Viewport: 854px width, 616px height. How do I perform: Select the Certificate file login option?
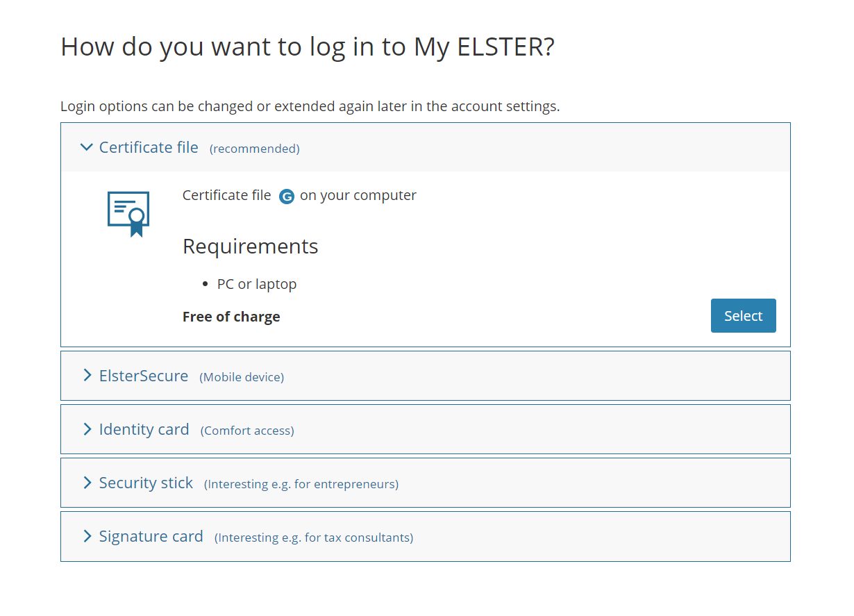coord(743,316)
